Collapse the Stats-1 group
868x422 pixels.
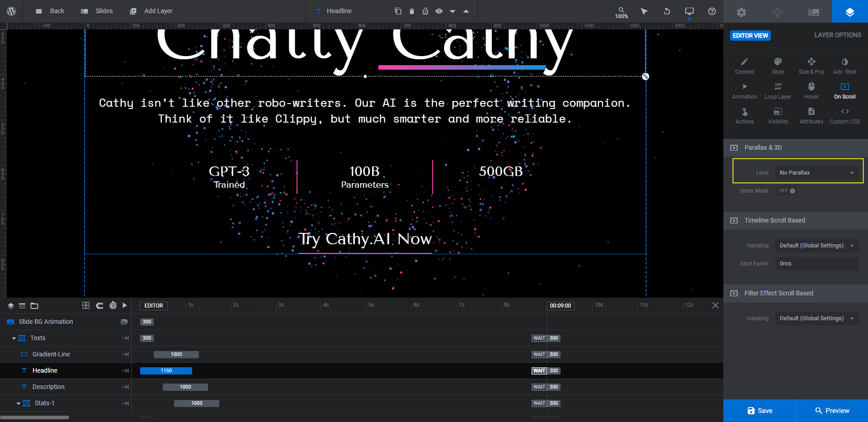point(19,403)
